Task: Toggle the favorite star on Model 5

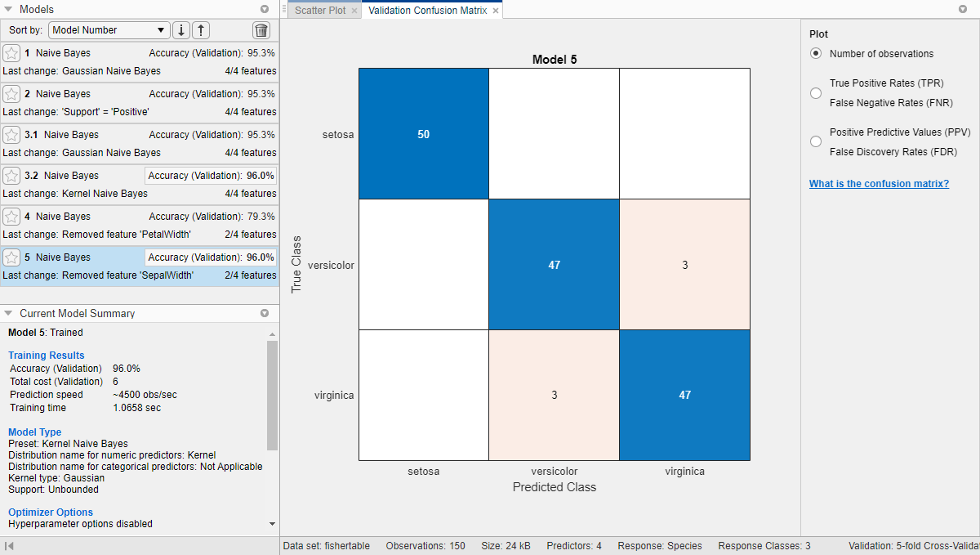Action: [11, 257]
